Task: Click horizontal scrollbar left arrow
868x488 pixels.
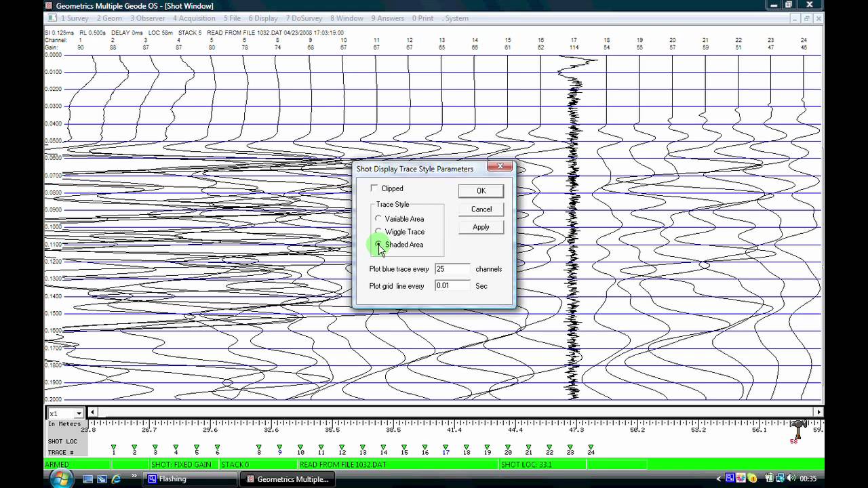Action: pyautogui.click(x=93, y=412)
